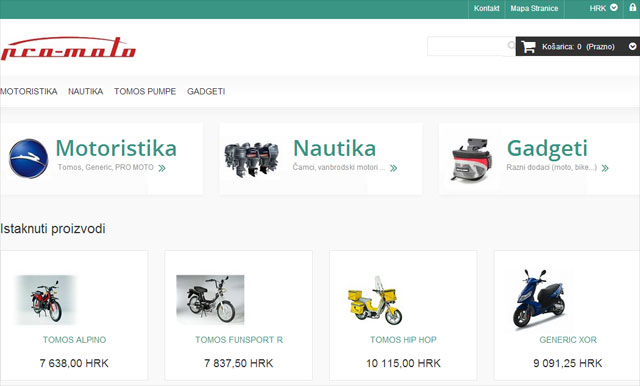Click inside the search input field
Image resolution: width=640 pixels, height=386 pixels.
coord(467,46)
